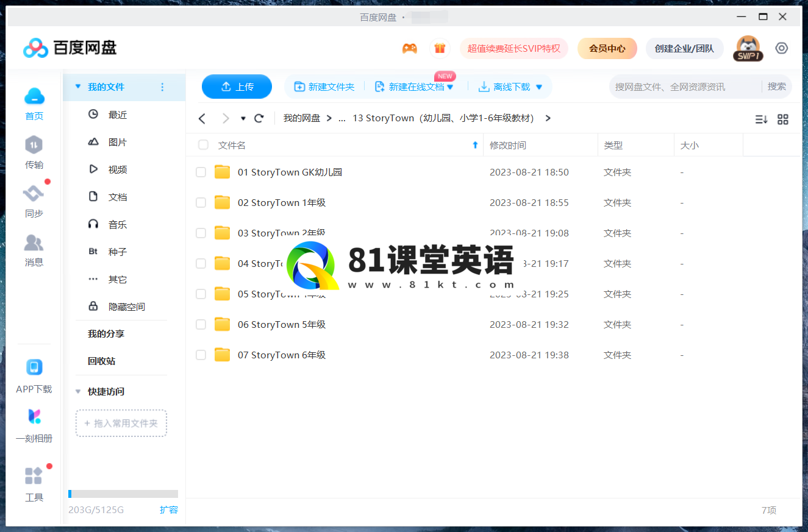Check the 01 StoryTown GK幼儿园 checkbox
Image resolution: width=808 pixels, height=532 pixels.
[201, 172]
